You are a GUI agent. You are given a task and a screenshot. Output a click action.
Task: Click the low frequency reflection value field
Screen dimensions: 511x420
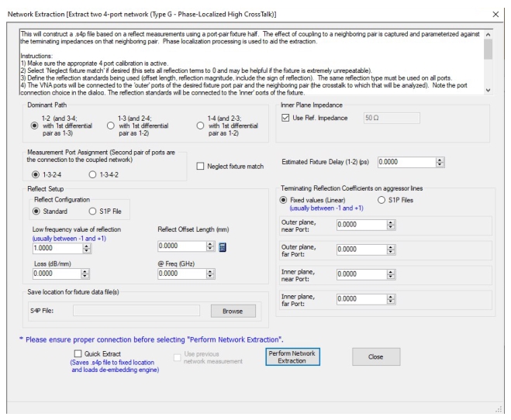57,248
